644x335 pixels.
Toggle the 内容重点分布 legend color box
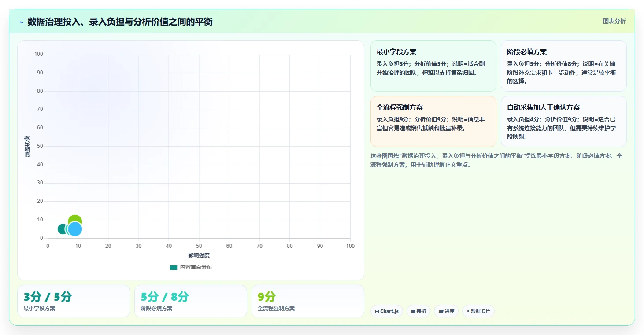pos(174,267)
